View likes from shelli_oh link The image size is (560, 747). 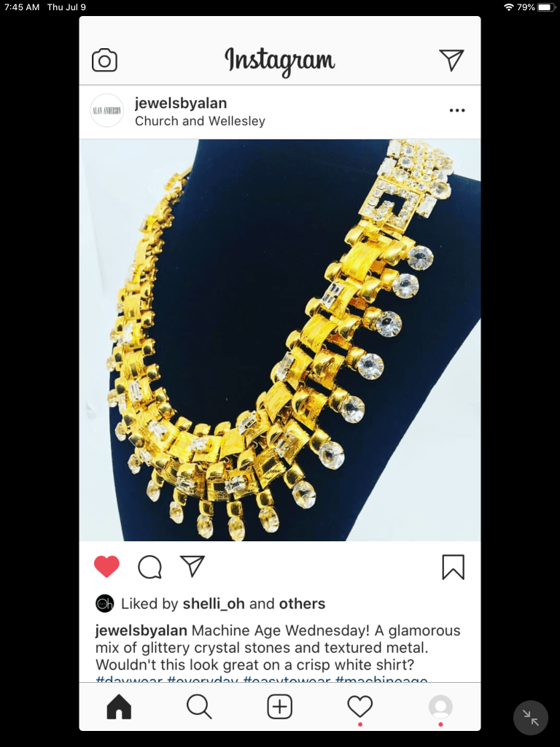point(214,604)
